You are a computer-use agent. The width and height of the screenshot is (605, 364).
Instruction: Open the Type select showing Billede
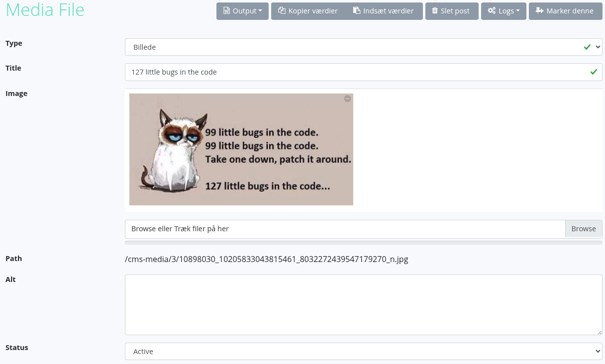pos(364,47)
